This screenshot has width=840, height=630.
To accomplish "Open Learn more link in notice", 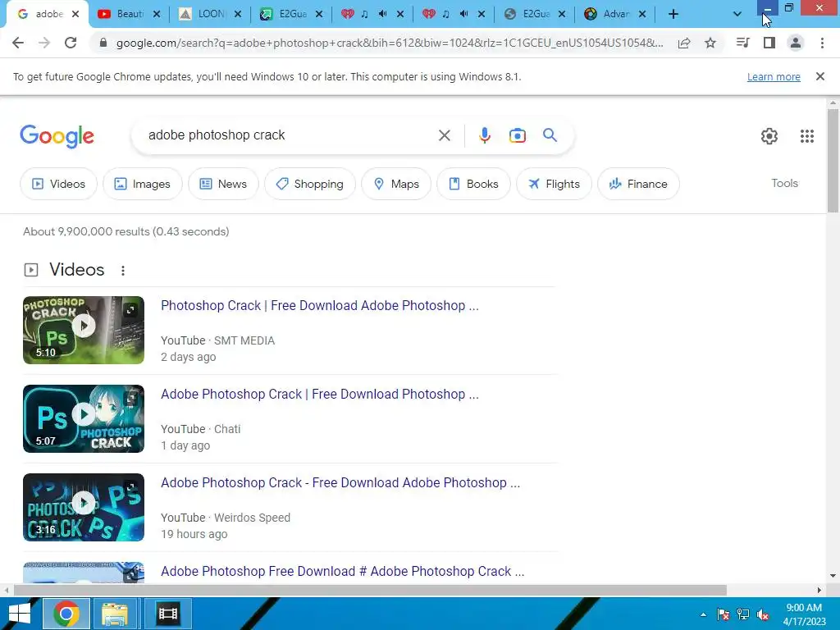I will [x=774, y=76].
